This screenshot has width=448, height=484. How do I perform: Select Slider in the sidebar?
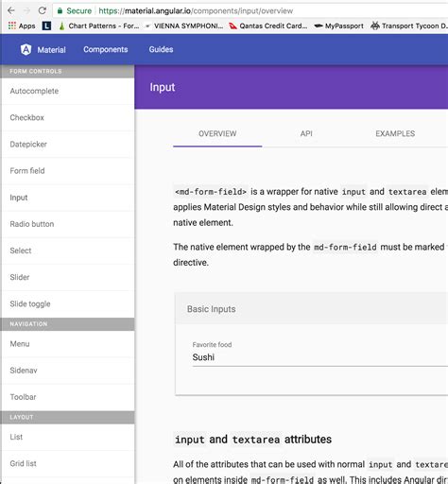pos(67,277)
